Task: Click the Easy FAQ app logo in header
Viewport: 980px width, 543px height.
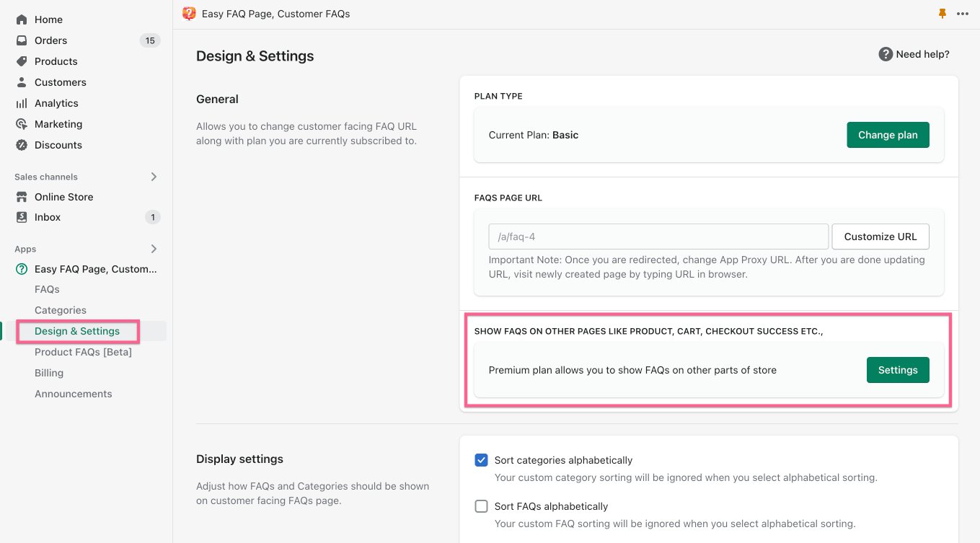Action: 189,13
